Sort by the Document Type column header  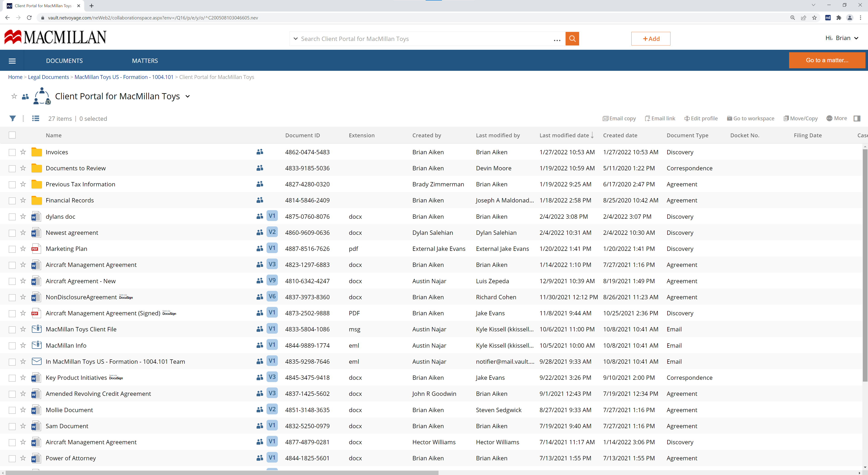click(687, 135)
